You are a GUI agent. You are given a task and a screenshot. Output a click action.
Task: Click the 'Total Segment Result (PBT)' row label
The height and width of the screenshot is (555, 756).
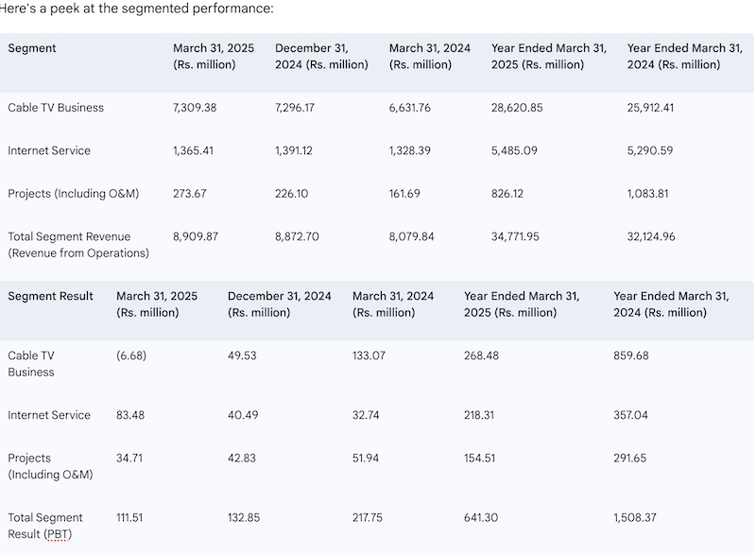point(45,526)
